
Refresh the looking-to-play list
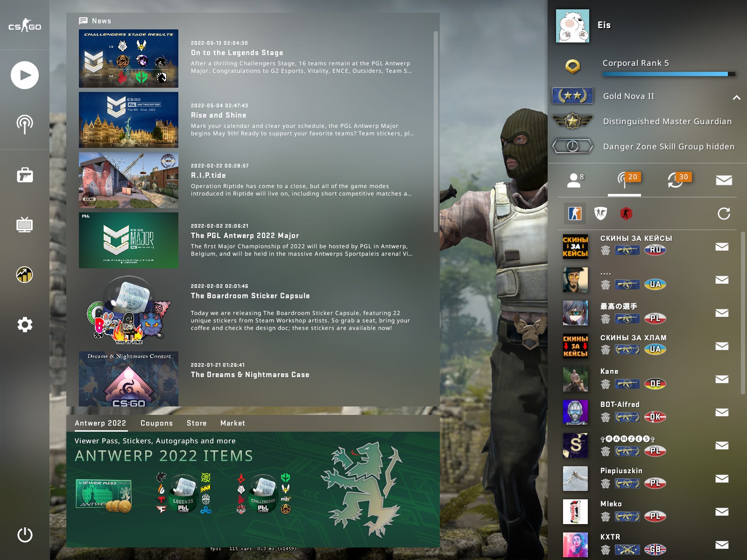coord(724,214)
